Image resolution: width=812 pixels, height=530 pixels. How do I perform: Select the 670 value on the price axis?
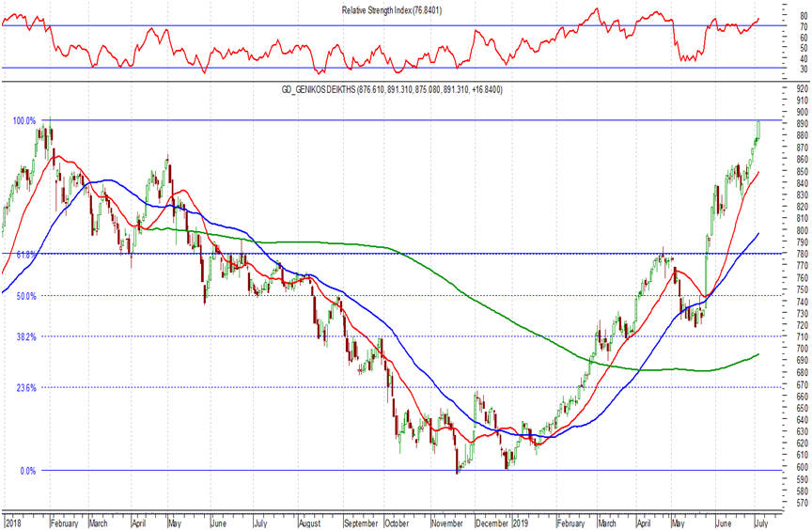[x=803, y=384]
